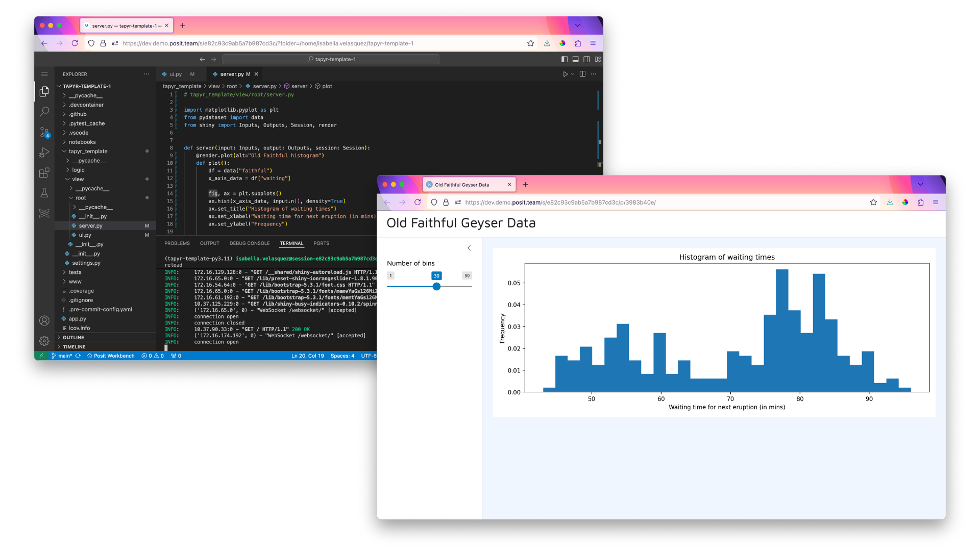Open the Extensions view icon
The image size is (980, 551).
click(x=44, y=172)
